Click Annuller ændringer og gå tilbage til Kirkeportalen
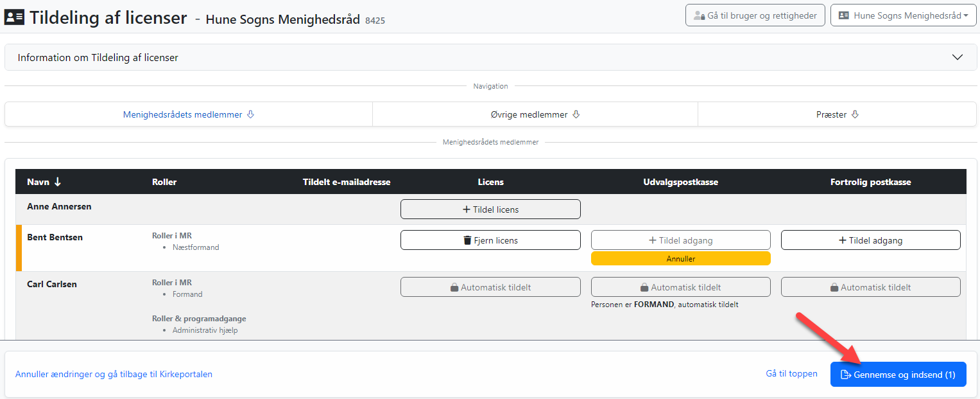Viewport: 980px width, 399px height. [x=114, y=374]
